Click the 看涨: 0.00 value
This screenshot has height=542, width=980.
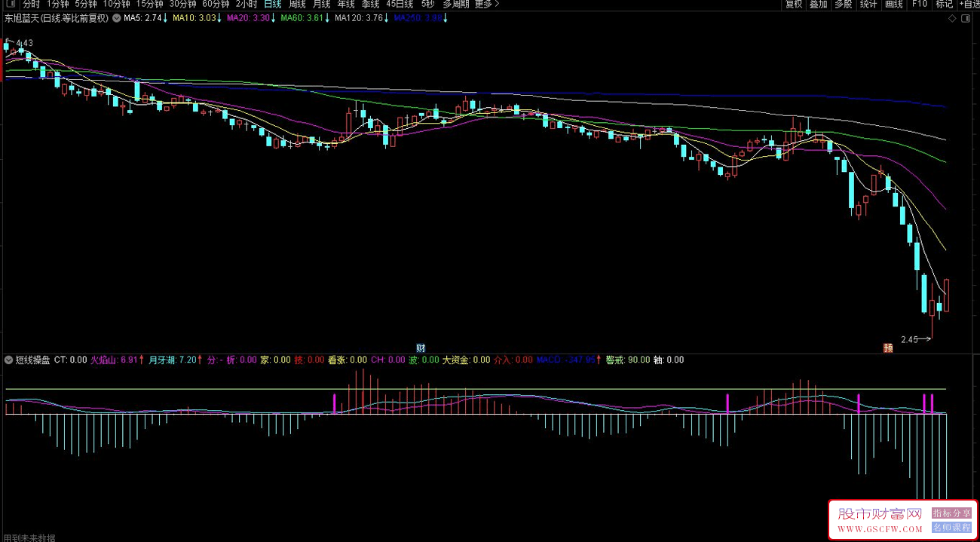point(348,360)
